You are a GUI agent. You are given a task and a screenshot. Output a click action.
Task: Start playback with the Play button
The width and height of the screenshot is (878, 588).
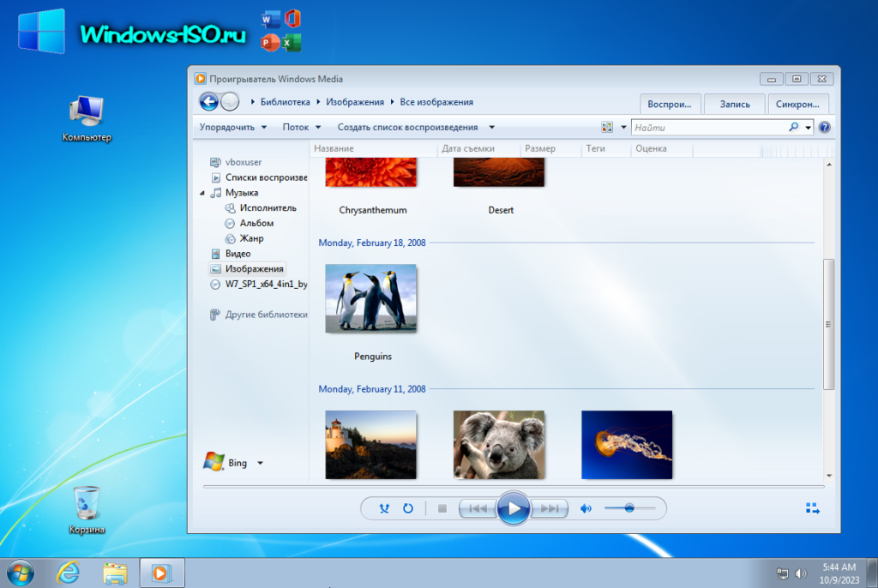point(514,508)
